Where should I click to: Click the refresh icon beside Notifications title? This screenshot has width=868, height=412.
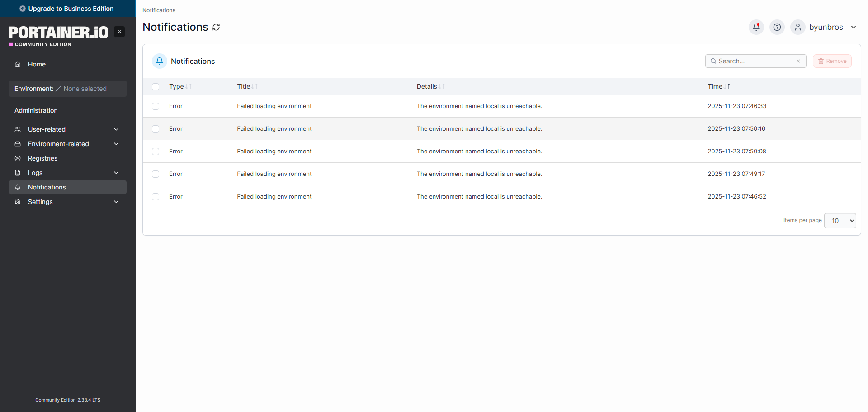coord(217,27)
